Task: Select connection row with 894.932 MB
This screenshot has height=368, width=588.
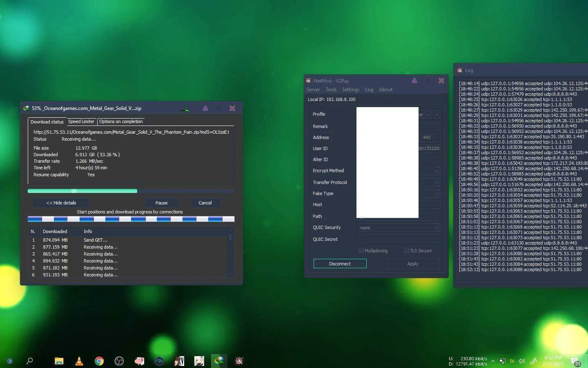Action: [x=128, y=261]
